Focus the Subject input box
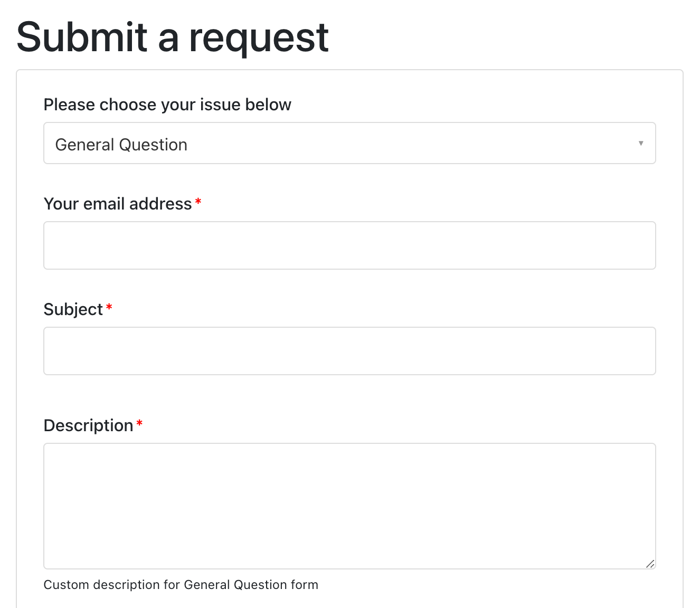700x608 pixels. click(x=349, y=350)
